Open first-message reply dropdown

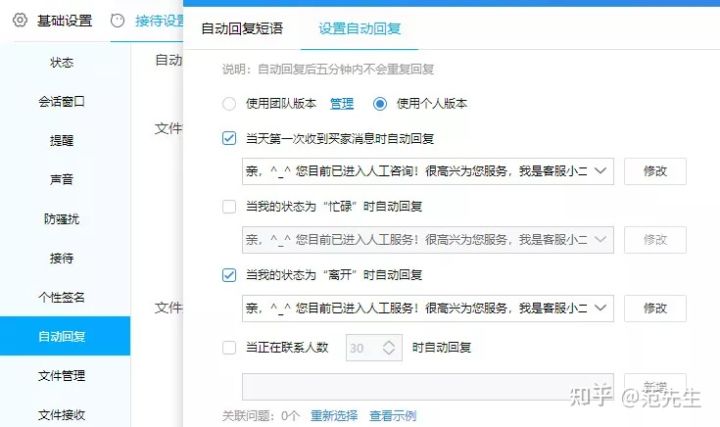428,171
